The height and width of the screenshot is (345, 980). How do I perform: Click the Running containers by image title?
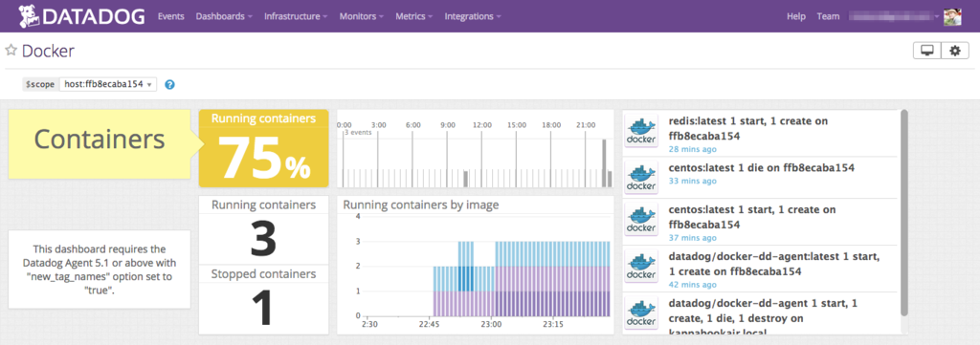pos(421,205)
